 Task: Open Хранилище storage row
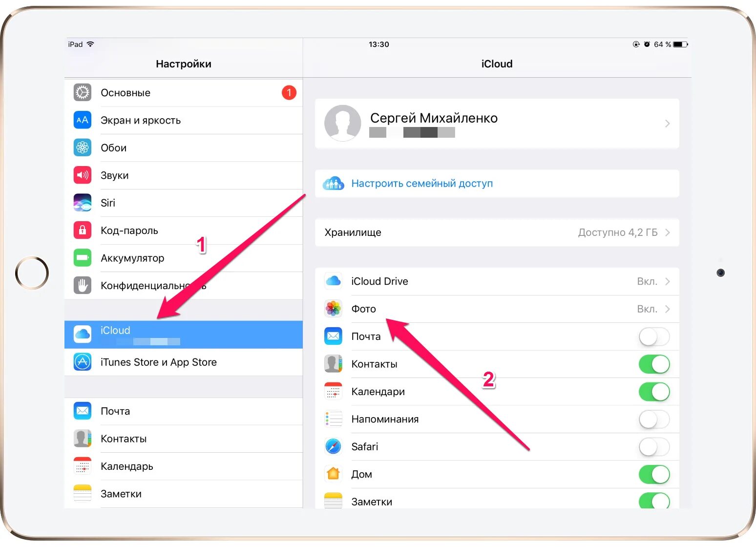click(497, 232)
